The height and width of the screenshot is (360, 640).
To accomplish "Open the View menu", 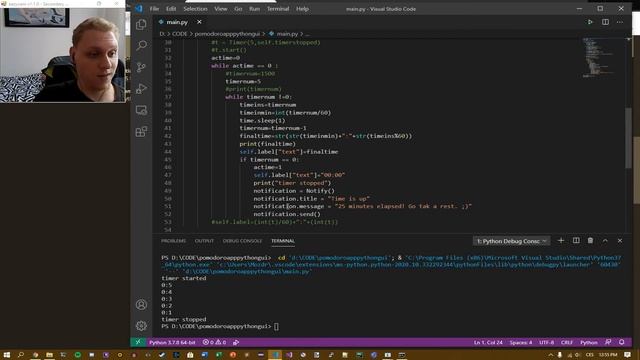I will pos(220,9).
